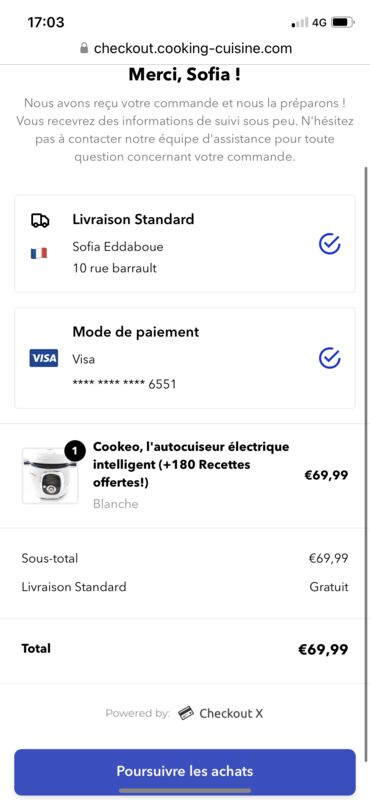Tap the Mode de paiement checkmark circle
The height and width of the screenshot is (800, 370).
click(330, 358)
